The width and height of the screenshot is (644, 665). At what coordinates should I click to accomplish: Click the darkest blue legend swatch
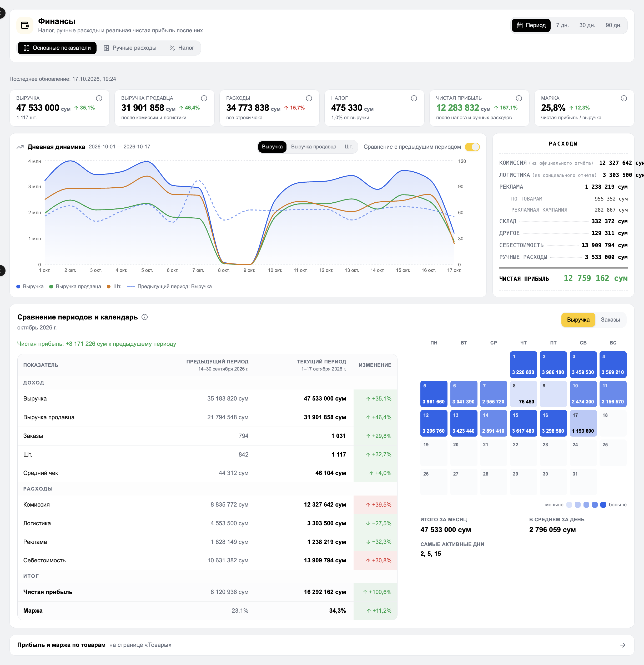pyautogui.click(x=603, y=505)
